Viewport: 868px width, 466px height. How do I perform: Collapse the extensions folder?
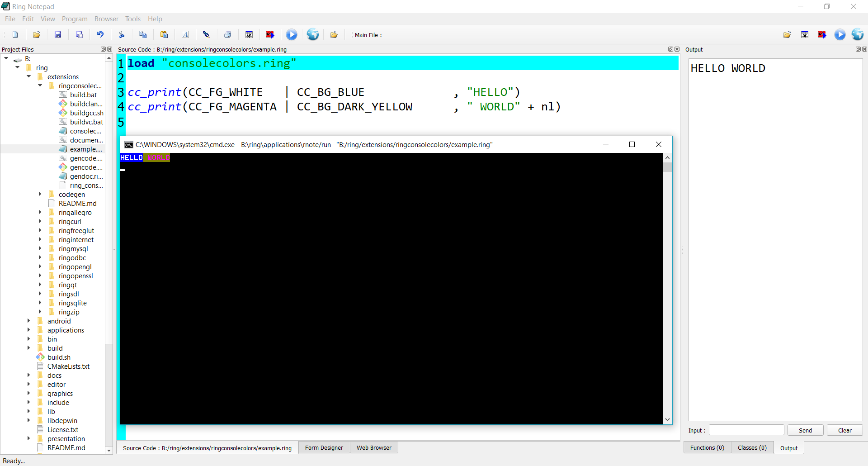click(29, 76)
